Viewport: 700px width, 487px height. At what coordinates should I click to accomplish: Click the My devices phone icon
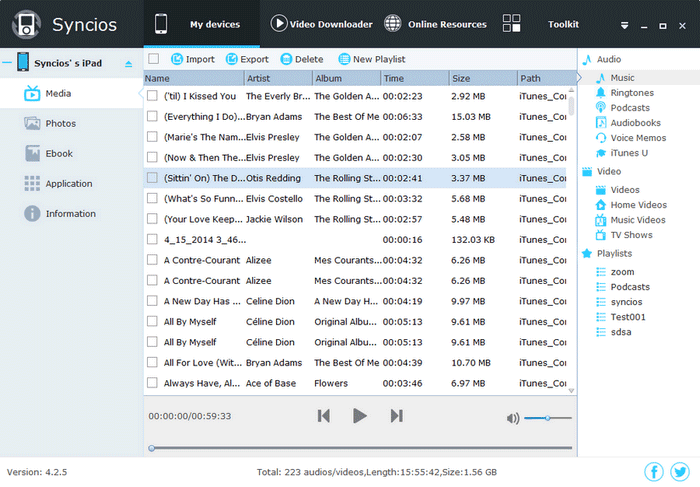click(x=161, y=24)
